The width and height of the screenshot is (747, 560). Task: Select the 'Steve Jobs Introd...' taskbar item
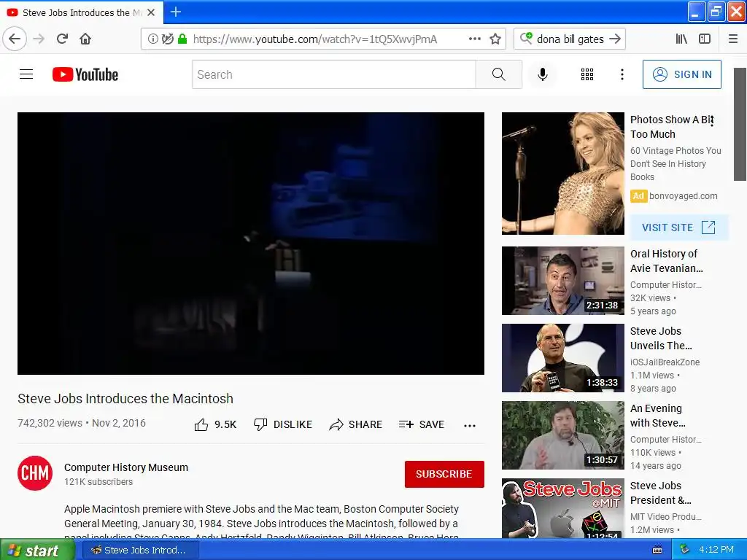pos(140,550)
